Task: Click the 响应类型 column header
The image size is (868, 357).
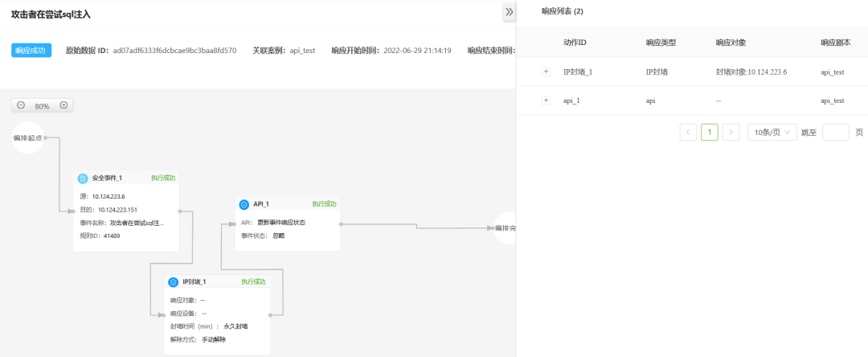Action: (661, 42)
